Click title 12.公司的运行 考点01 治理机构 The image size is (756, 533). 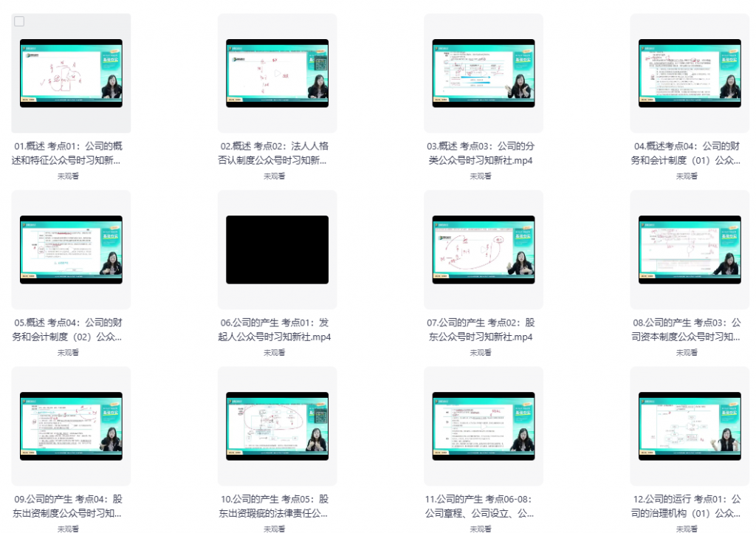point(690,506)
